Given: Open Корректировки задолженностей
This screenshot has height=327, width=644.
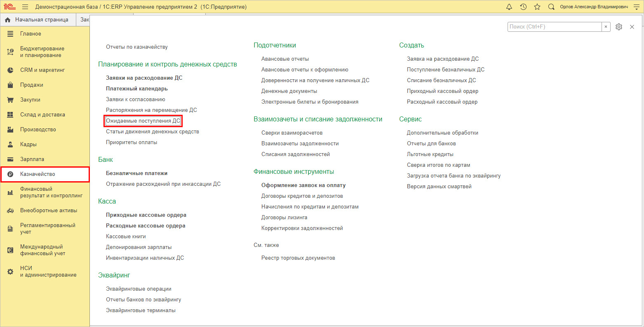Looking at the screenshot, I should tap(302, 228).
